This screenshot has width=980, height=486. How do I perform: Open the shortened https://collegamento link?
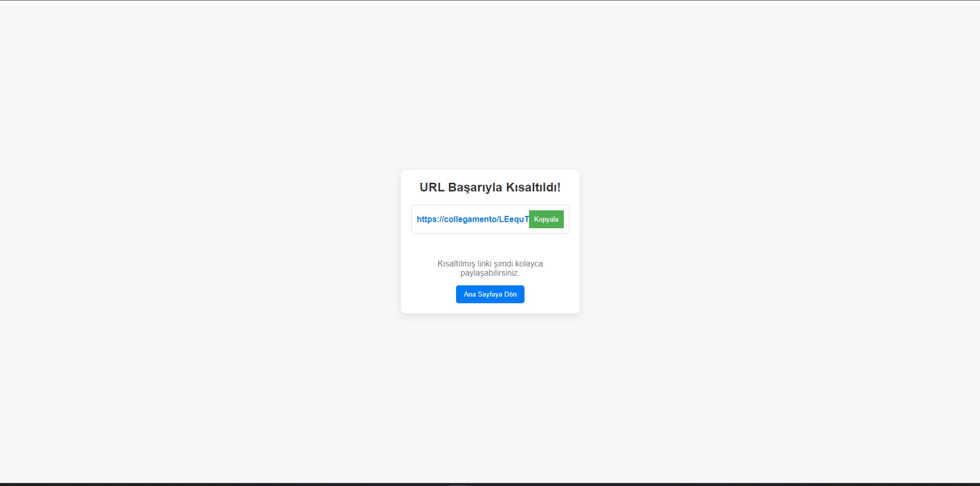473,219
